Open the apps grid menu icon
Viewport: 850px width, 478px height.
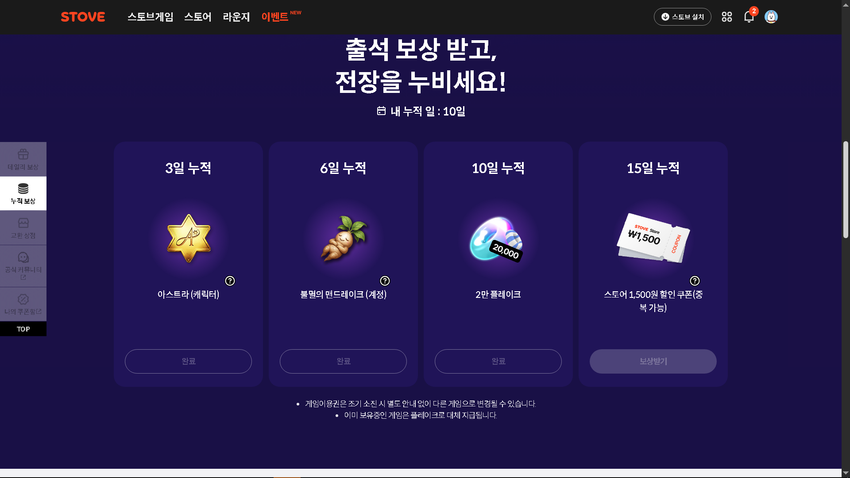[727, 17]
